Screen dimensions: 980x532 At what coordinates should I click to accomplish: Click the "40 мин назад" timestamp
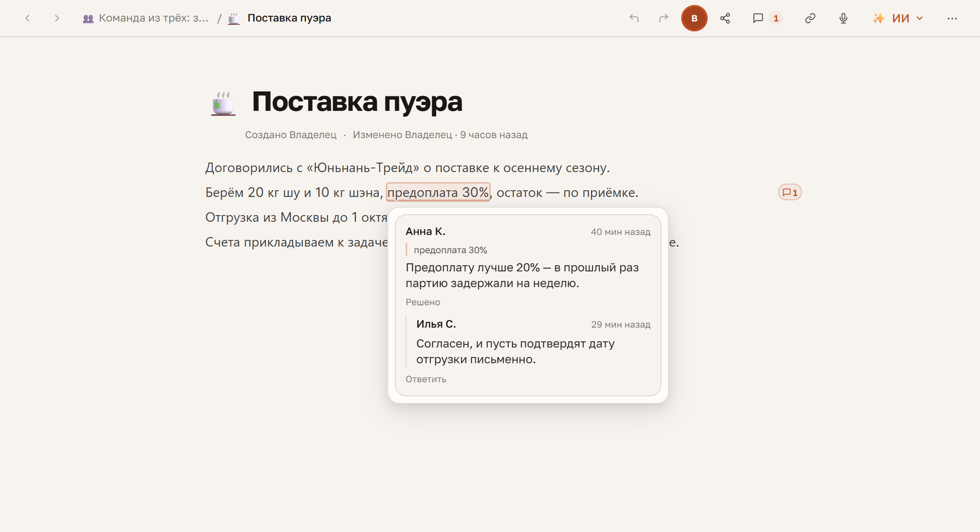tap(621, 232)
